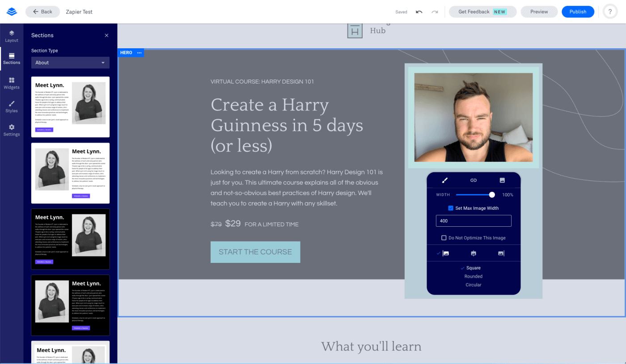626x364 pixels.
Task: Publish the Zapier Test page
Action: click(578, 12)
